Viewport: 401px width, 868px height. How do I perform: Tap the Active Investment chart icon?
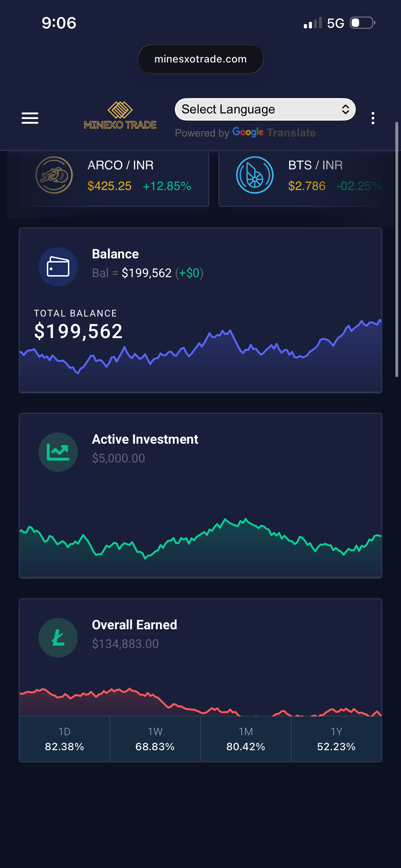click(x=58, y=452)
